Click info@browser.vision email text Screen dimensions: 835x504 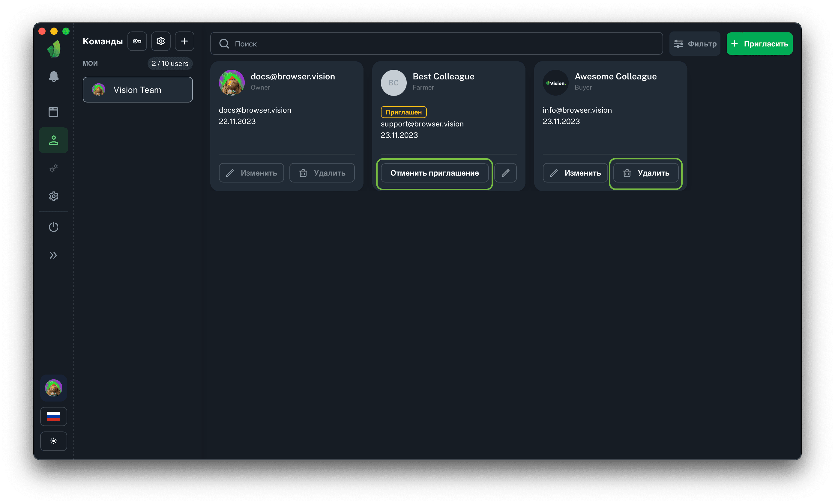pos(577,110)
